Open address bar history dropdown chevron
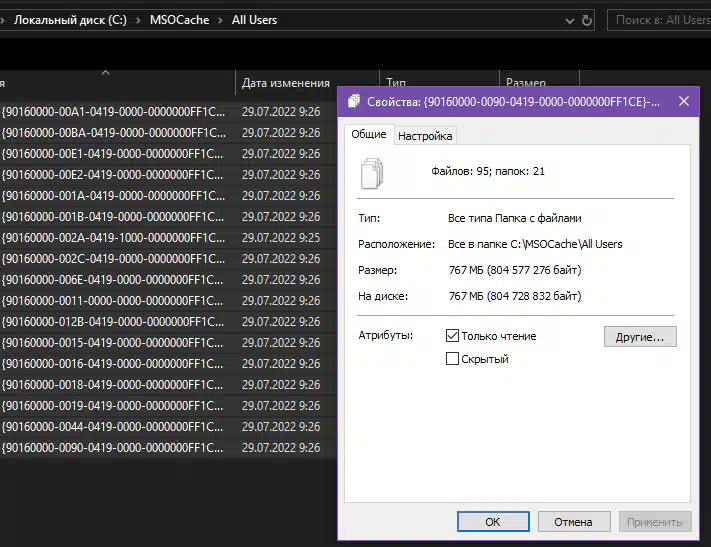Image resolution: width=711 pixels, height=547 pixels. coord(570,20)
